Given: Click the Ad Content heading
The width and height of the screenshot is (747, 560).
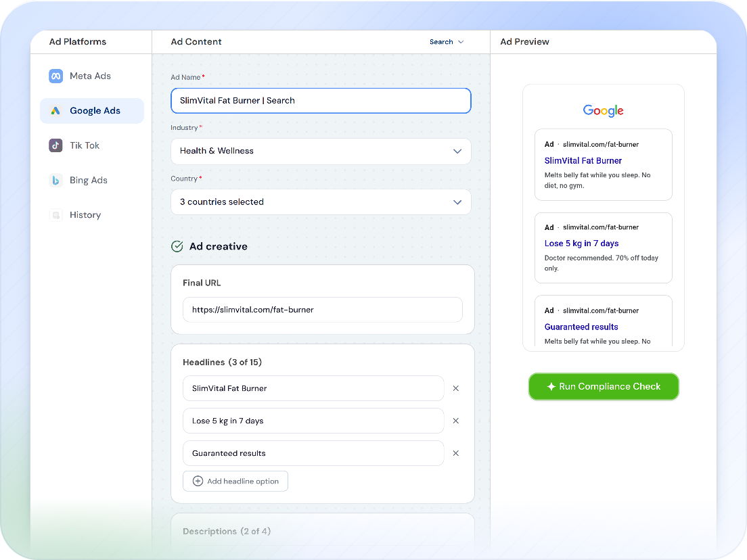Looking at the screenshot, I should point(196,42).
